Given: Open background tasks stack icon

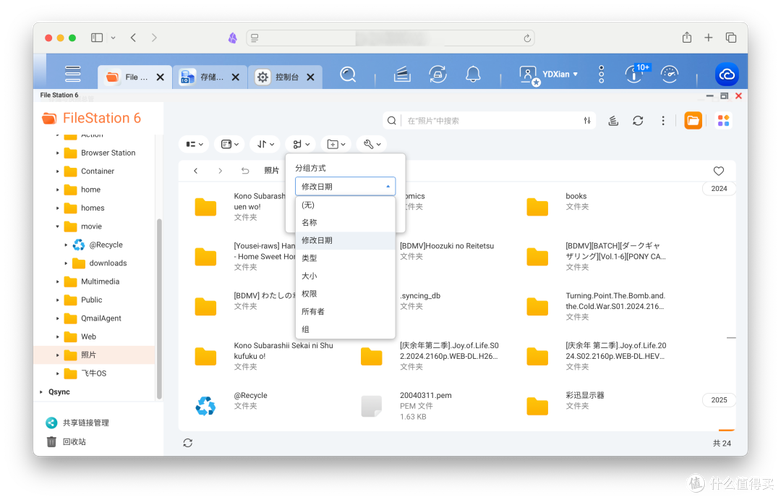Looking at the screenshot, I should 402,75.
